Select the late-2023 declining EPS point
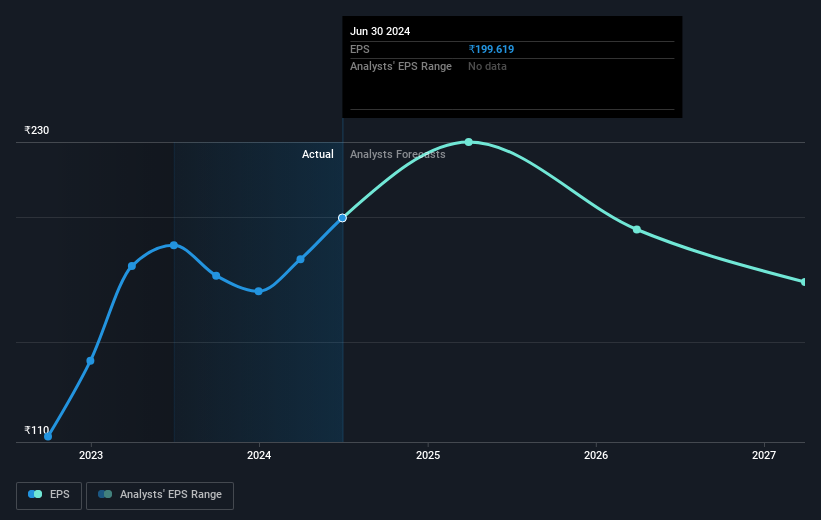This screenshot has width=821, height=520. tap(216, 275)
